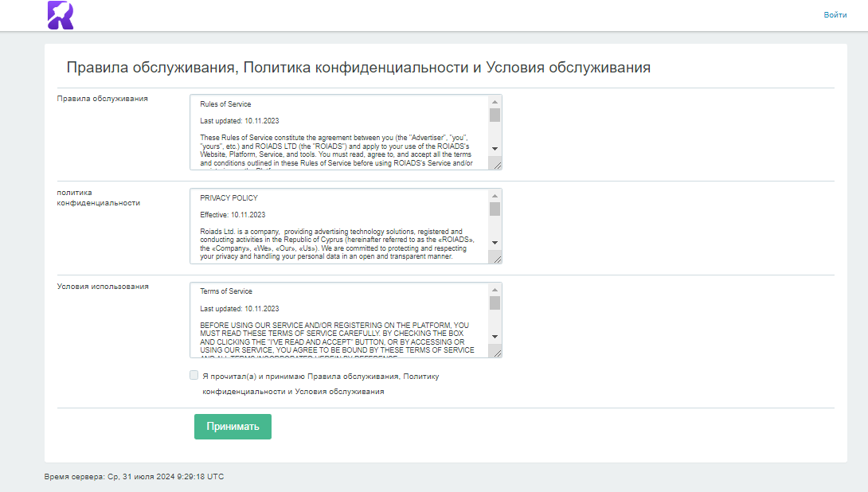Click the resize handle of Terms of Service box
Screen dimensions: 868x492
[497, 353]
